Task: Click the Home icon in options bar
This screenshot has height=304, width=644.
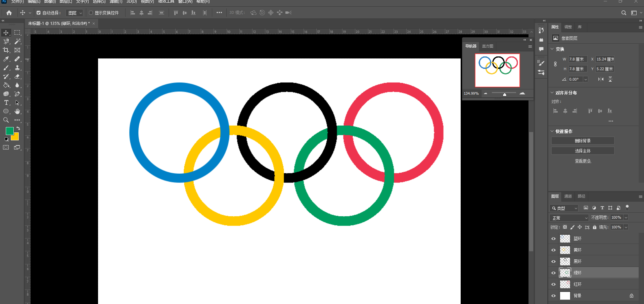Action: pyautogui.click(x=9, y=13)
